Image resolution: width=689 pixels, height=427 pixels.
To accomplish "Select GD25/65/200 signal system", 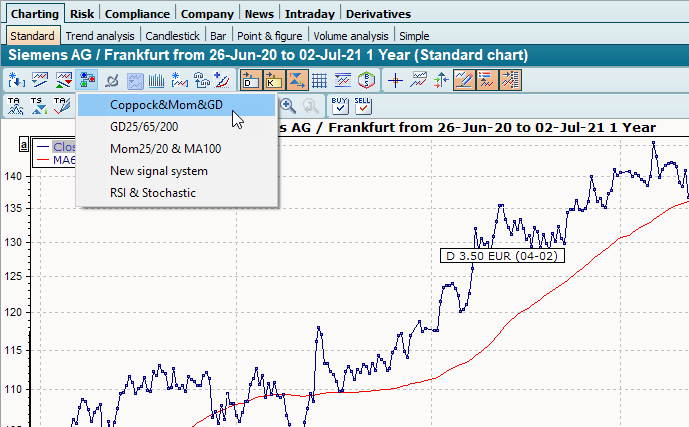I will tap(144, 127).
